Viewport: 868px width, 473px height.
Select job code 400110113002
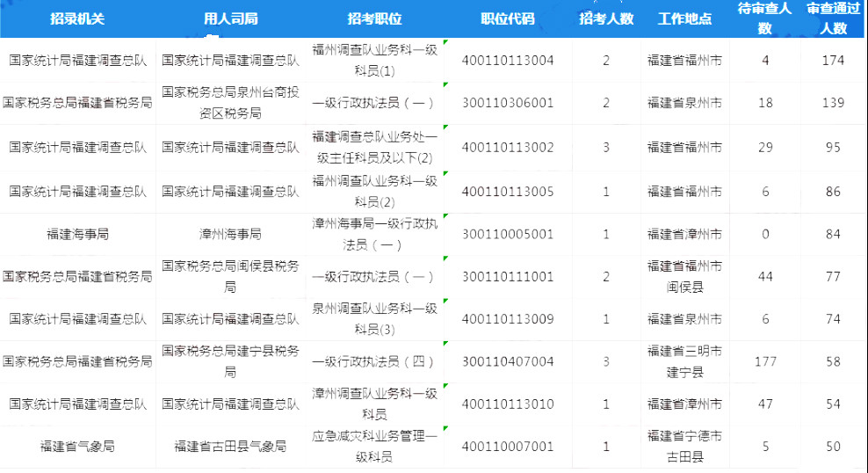[x=508, y=148]
